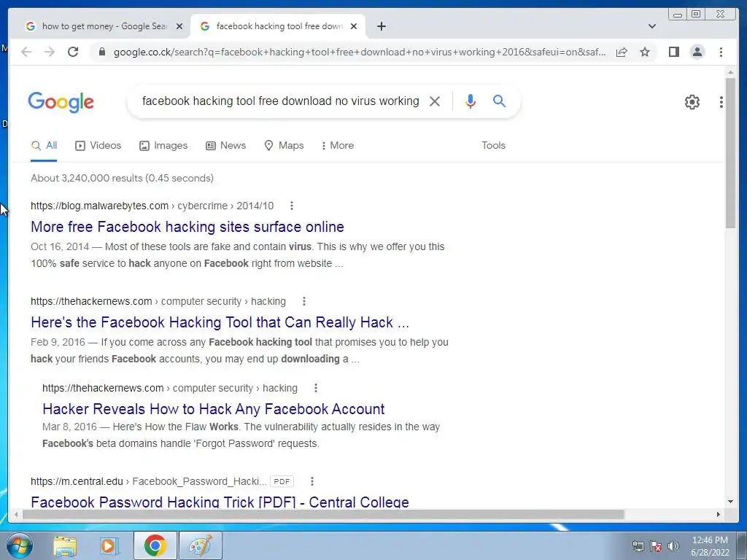Viewport: 747px width, 560px height.
Task: Switch to News results
Action: pos(226,146)
